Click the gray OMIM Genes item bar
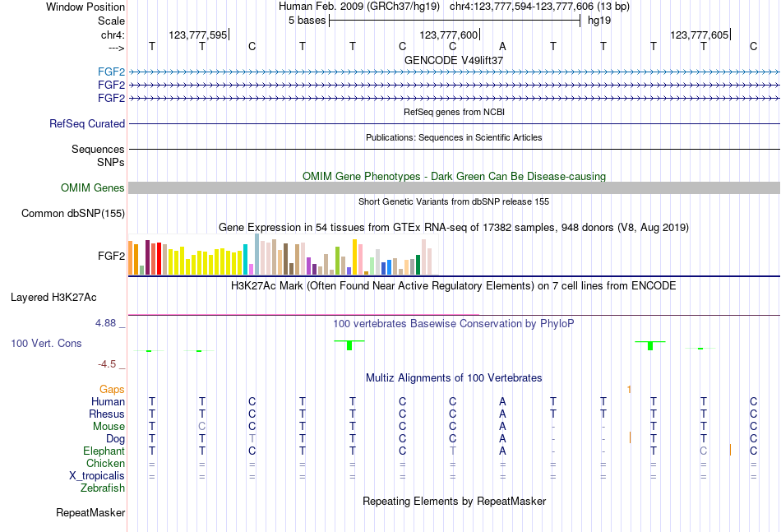This screenshot has height=532, width=781. point(454,187)
